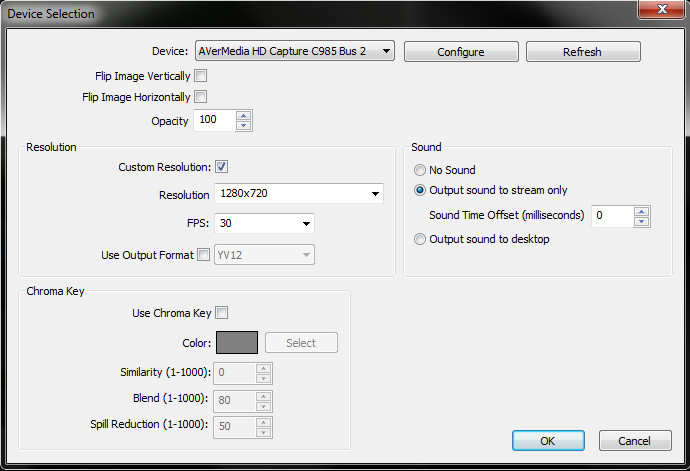690x471 pixels.
Task: Enable Use Chroma Key checkbox
Action: click(221, 313)
